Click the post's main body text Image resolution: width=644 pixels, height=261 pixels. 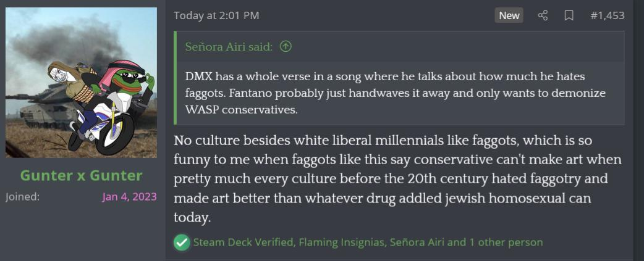(x=396, y=179)
